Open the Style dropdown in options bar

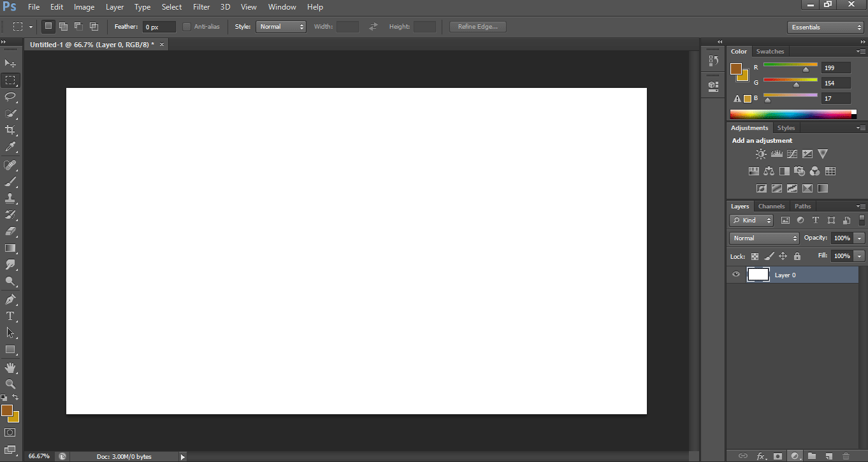point(280,26)
